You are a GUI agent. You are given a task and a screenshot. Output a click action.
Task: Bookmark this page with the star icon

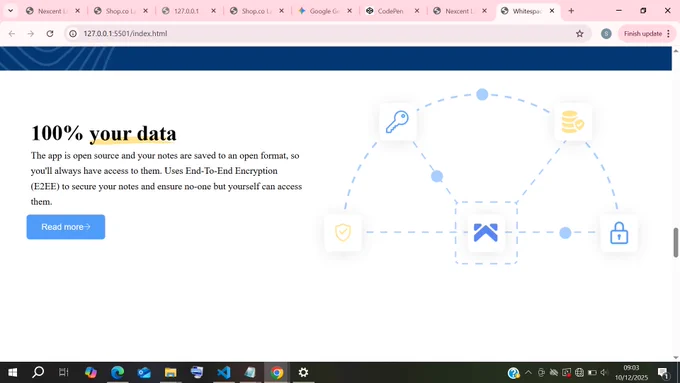(579, 33)
